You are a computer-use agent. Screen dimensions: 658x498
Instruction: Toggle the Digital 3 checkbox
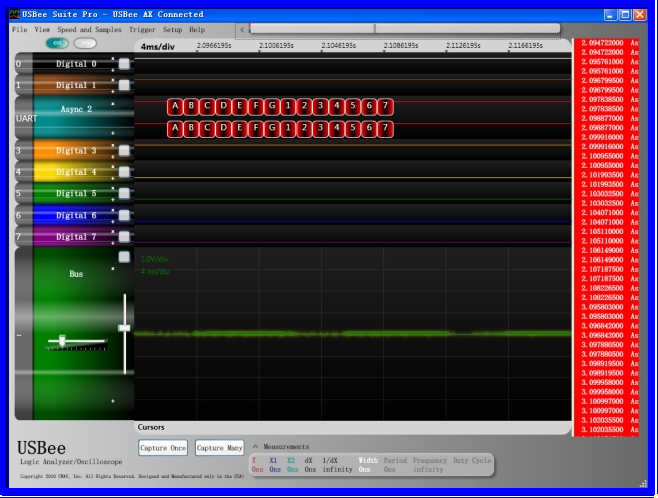coord(124,150)
